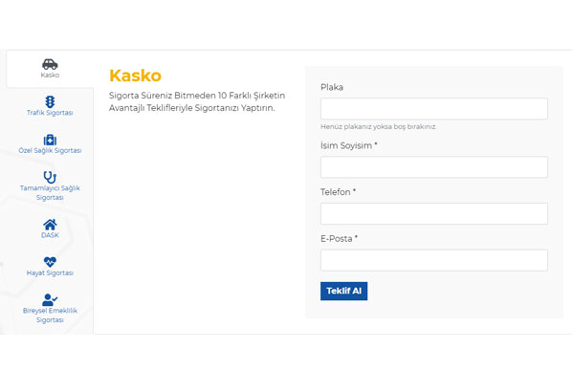Viewport: 574px width, 392px height.
Task: Choose the Özel Sağlık Sigortası first-aid icon
Action: [50, 140]
